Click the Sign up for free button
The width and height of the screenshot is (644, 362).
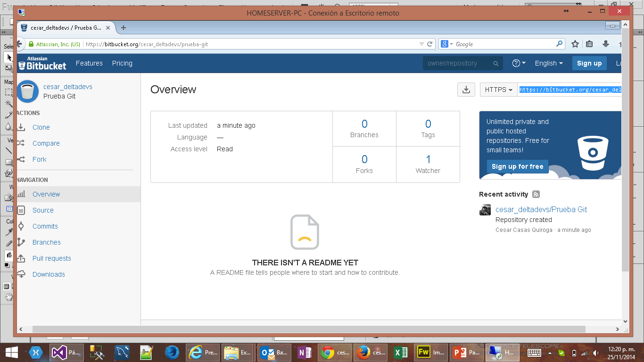pos(517,166)
